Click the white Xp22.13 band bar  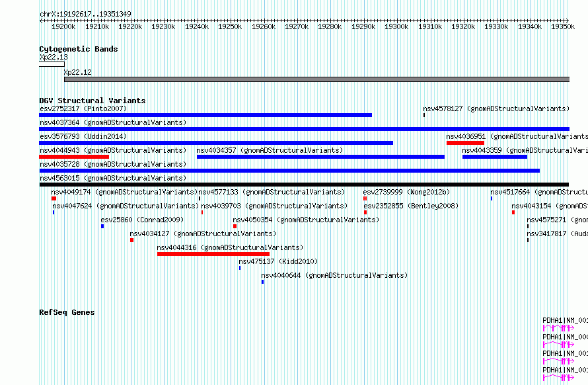click(52, 64)
